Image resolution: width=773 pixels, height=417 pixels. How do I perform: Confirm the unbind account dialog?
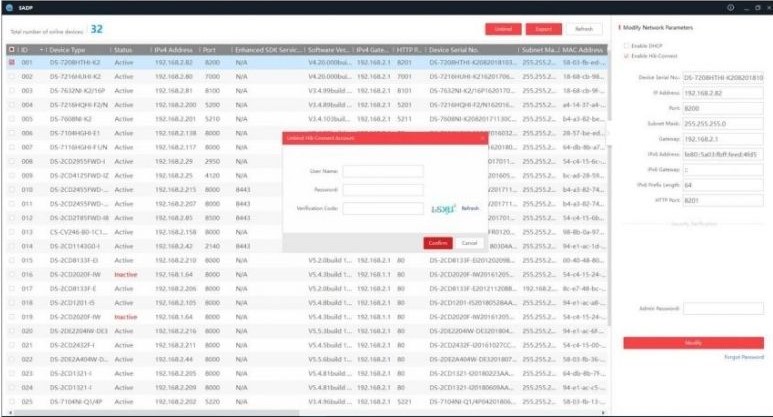[438, 243]
